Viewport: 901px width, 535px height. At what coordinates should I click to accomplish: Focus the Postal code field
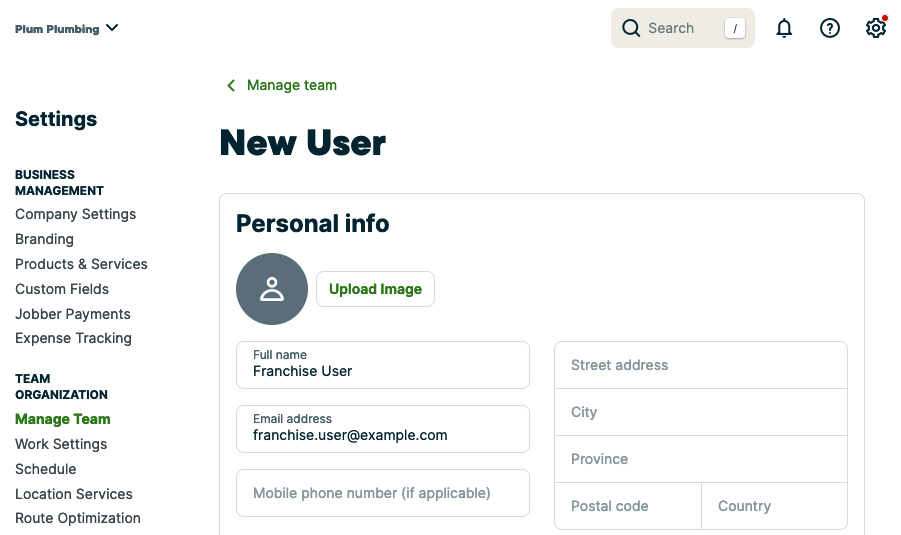pyautogui.click(x=628, y=506)
